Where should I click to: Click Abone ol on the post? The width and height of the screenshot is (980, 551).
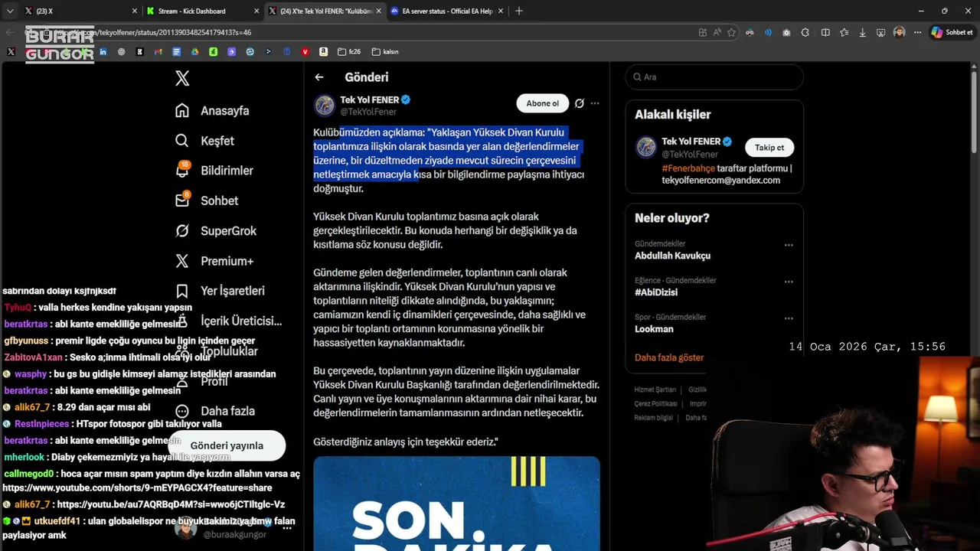point(542,103)
